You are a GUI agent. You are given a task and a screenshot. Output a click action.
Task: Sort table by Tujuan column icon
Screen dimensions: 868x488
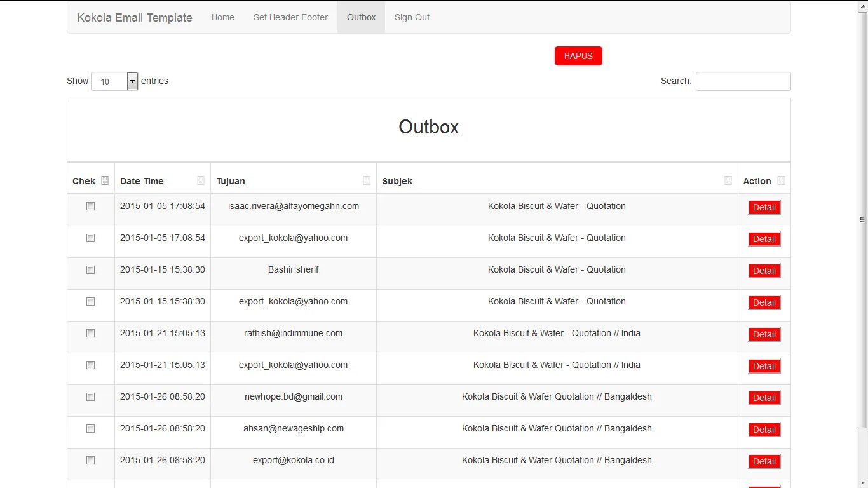point(367,180)
